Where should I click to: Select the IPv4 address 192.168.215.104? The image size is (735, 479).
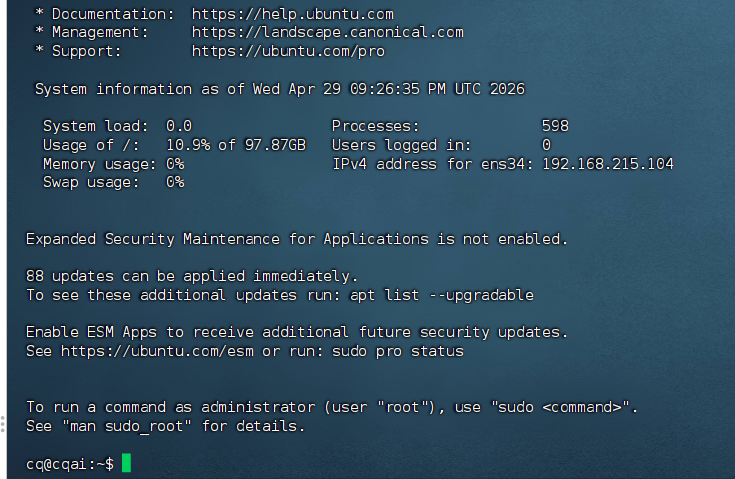pyautogui.click(x=608, y=164)
